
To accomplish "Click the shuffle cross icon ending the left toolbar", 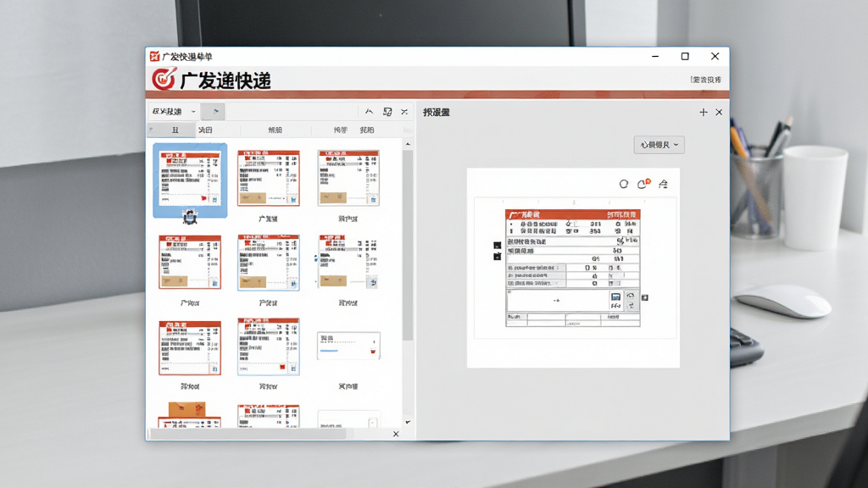I will pyautogui.click(x=404, y=112).
